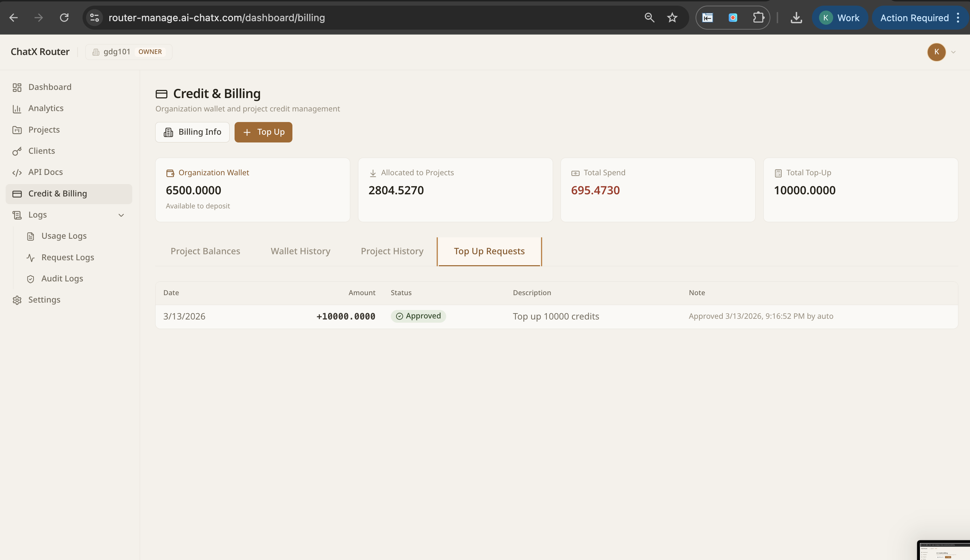Click the blue screen recorder extension icon
970x560 pixels.
pyautogui.click(x=733, y=18)
